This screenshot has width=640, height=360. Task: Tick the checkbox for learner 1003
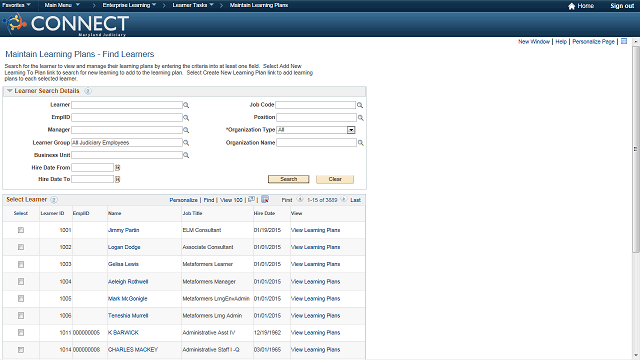point(21,264)
